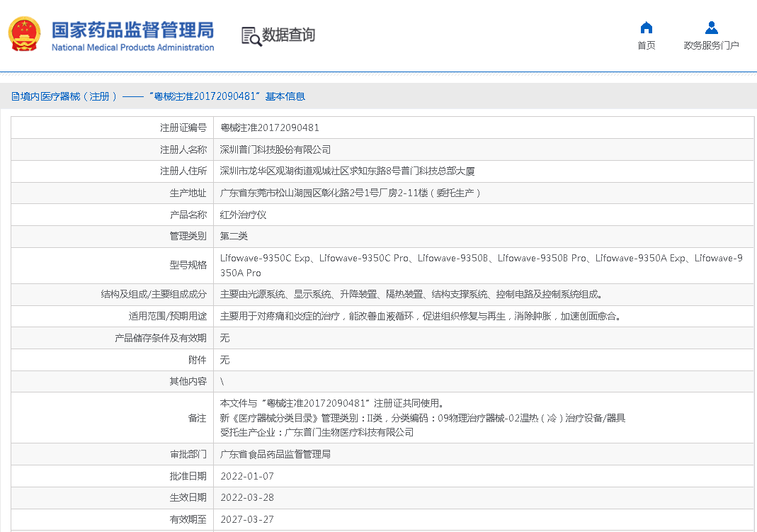The image size is (757, 532).
Task: Click registrant name 深圳普门科技股份有限公司
Action: pyautogui.click(x=275, y=149)
